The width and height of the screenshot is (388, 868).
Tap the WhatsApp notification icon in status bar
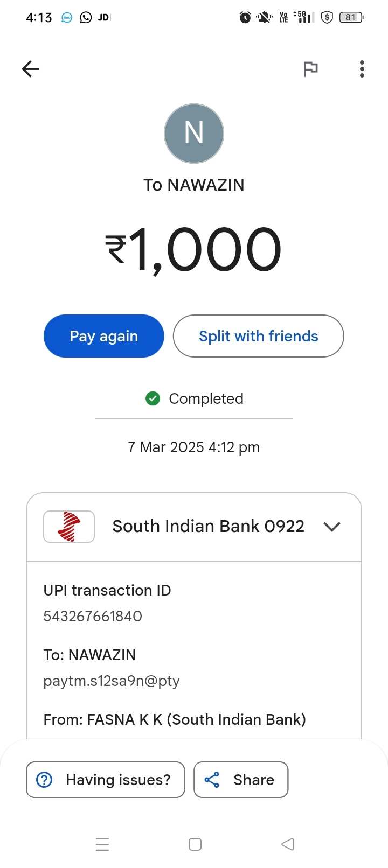[86, 18]
